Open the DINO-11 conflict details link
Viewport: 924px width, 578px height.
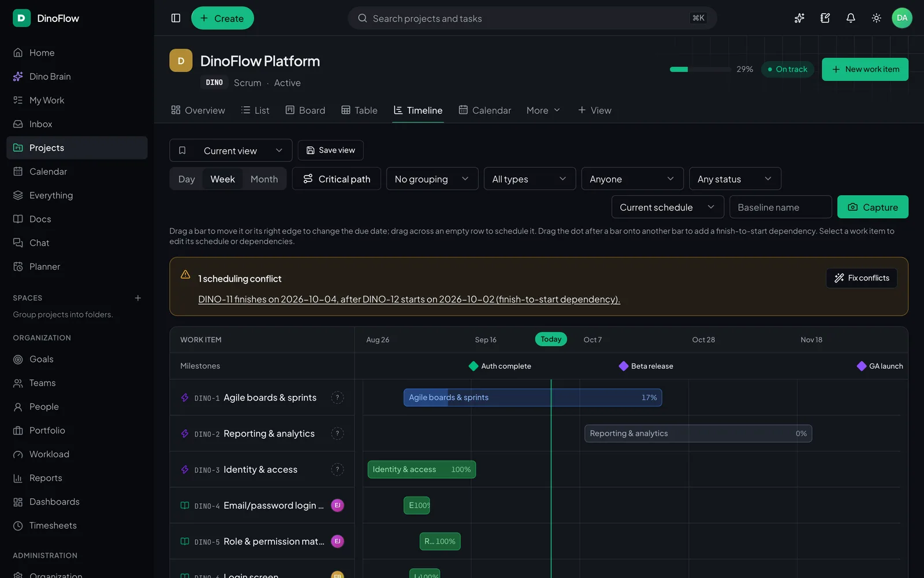(409, 299)
